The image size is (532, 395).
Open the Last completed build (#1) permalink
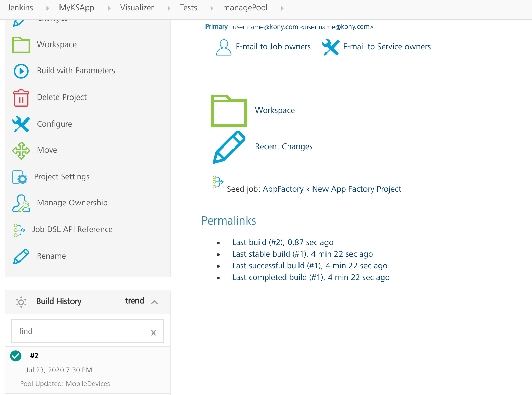coord(311,277)
